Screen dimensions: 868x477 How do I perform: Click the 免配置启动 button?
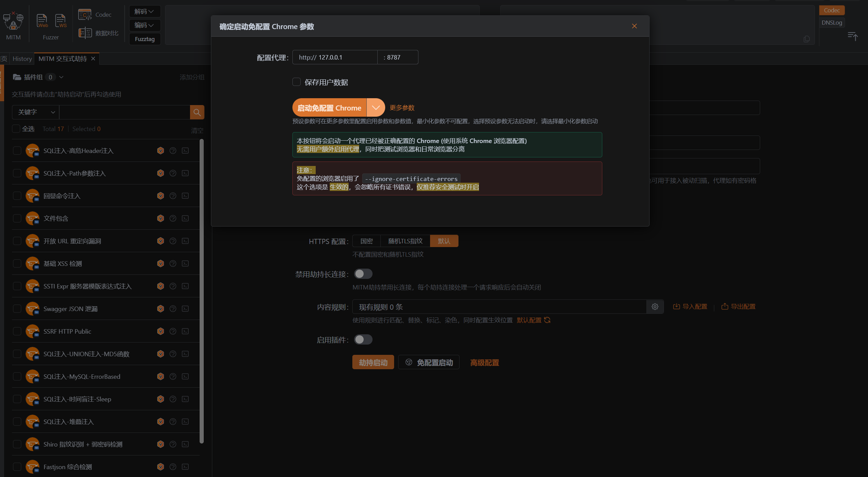(x=429, y=362)
